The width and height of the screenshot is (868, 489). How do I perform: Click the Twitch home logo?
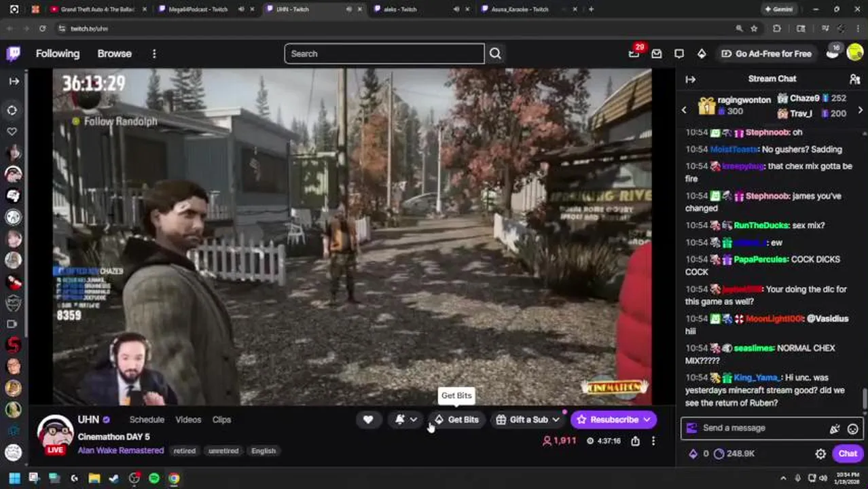(14, 54)
